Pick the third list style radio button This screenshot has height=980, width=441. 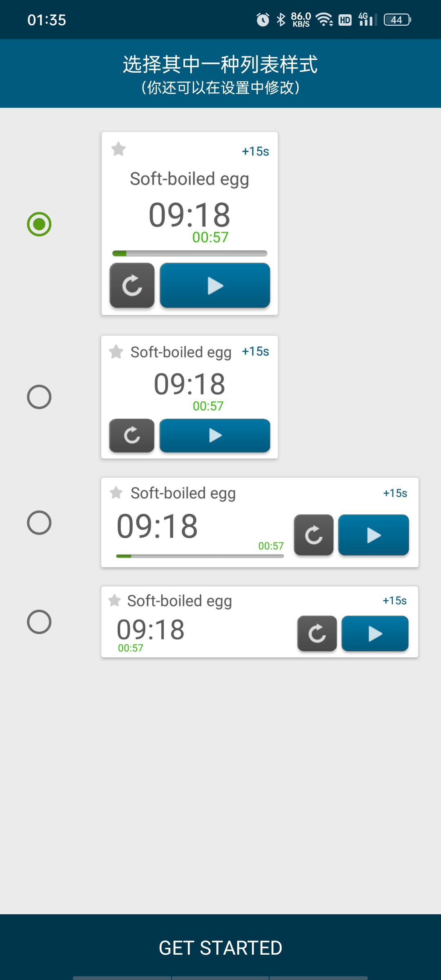point(39,523)
